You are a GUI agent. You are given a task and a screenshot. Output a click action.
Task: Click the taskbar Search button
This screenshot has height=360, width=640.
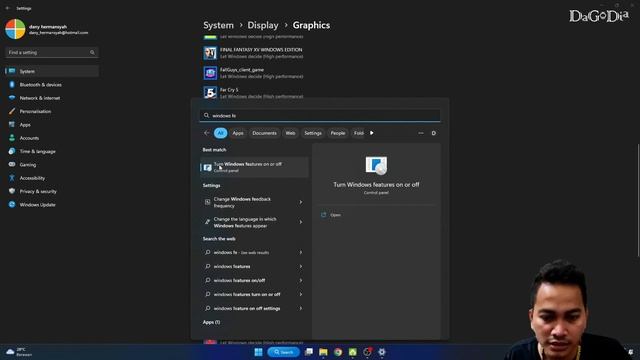pos(284,352)
